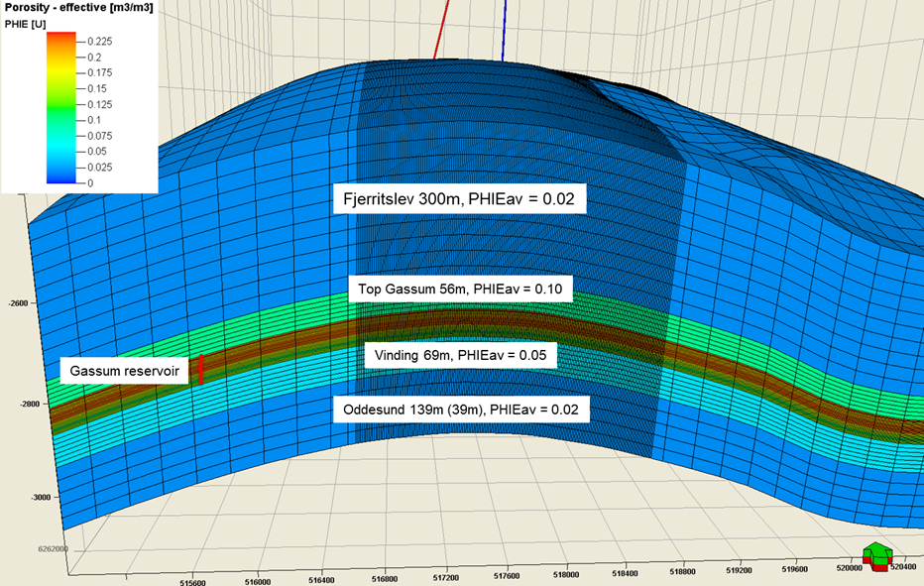Viewport: 924px width, 586px height.
Task: Click the Porosity - effective legend title
Action: [78, 8]
